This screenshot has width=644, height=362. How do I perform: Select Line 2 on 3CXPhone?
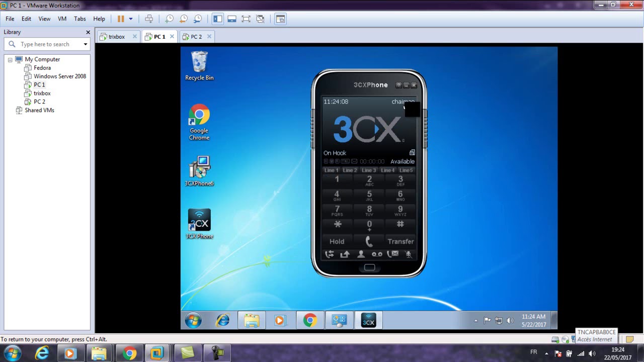pos(350,170)
